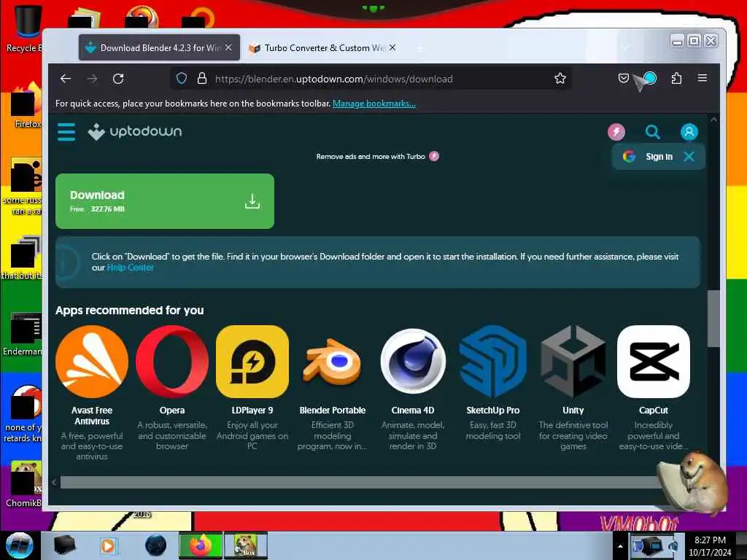Open a new tab with plus button
This screenshot has width=747, height=560.
[x=419, y=48]
